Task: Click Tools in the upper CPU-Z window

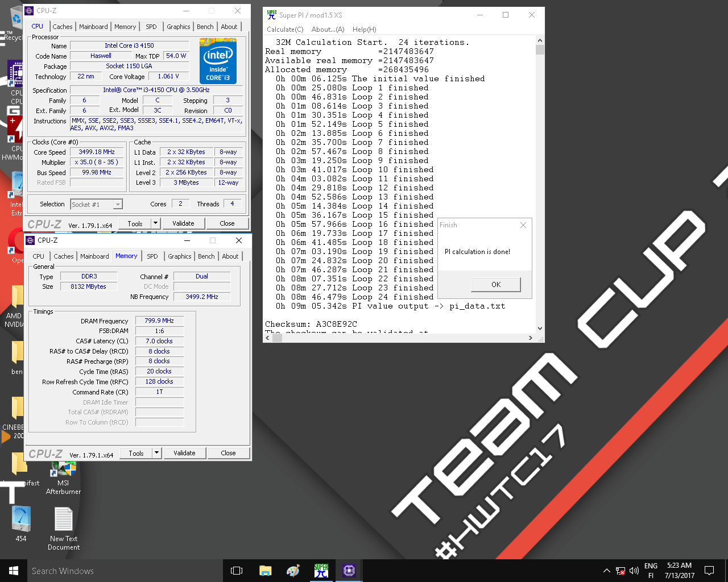Action: click(x=135, y=223)
